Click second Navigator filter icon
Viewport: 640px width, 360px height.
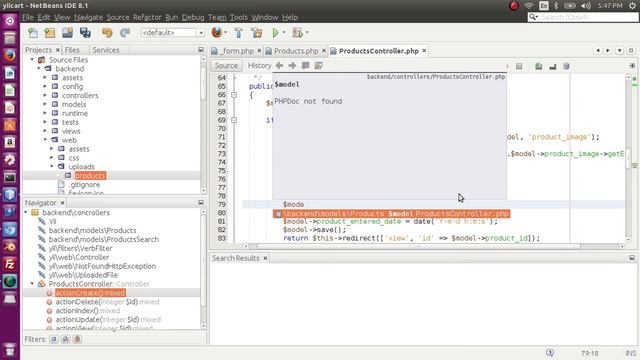(x=65, y=339)
